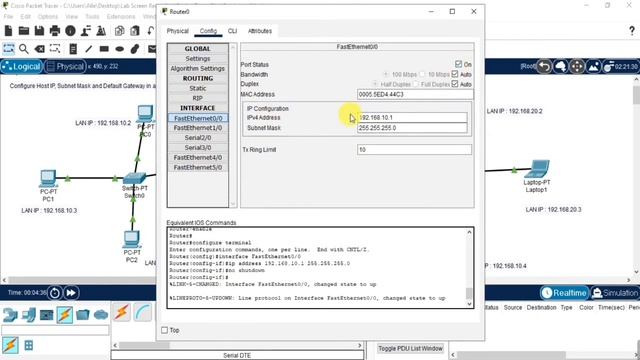
Task: Print using the printer toolbar icon
Action: [55, 31]
